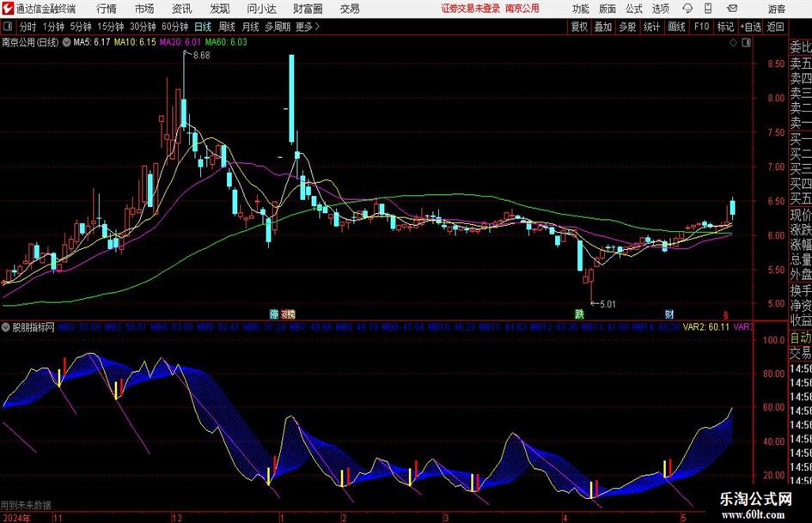
Task: Open the 公式 menu
Action: [x=633, y=9]
